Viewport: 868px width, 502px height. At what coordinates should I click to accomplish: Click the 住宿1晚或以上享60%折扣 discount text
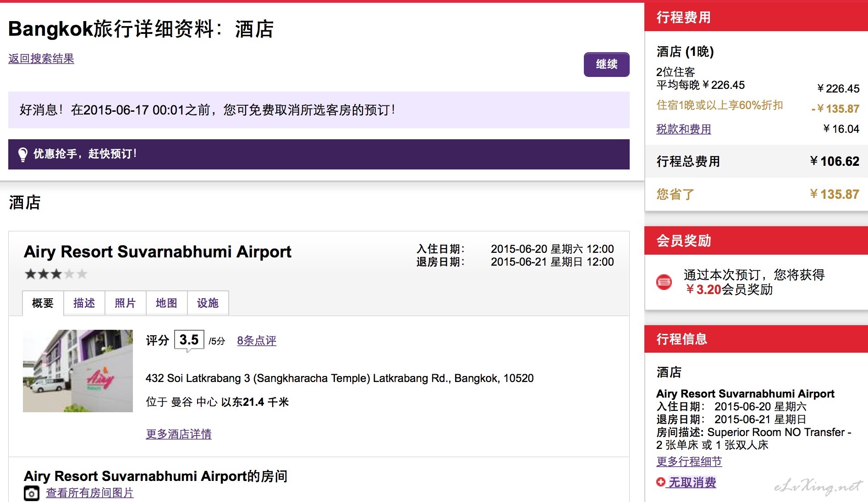[x=720, y=105]
